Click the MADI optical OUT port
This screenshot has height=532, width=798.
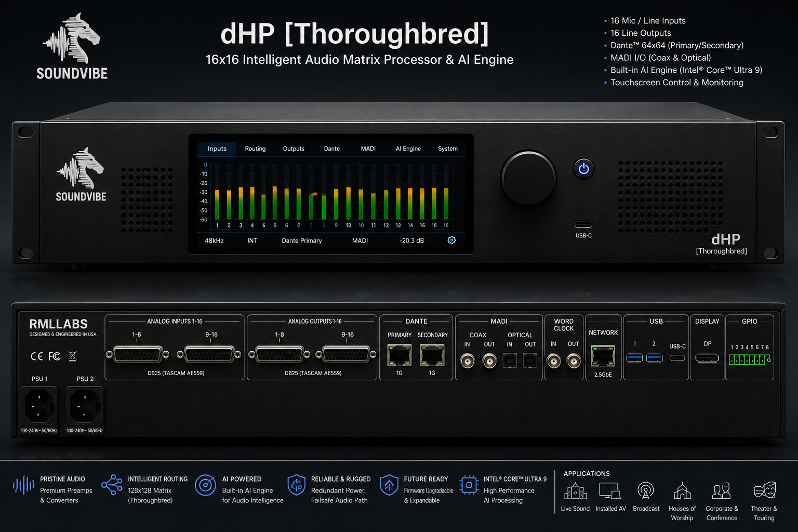[529, 360]
